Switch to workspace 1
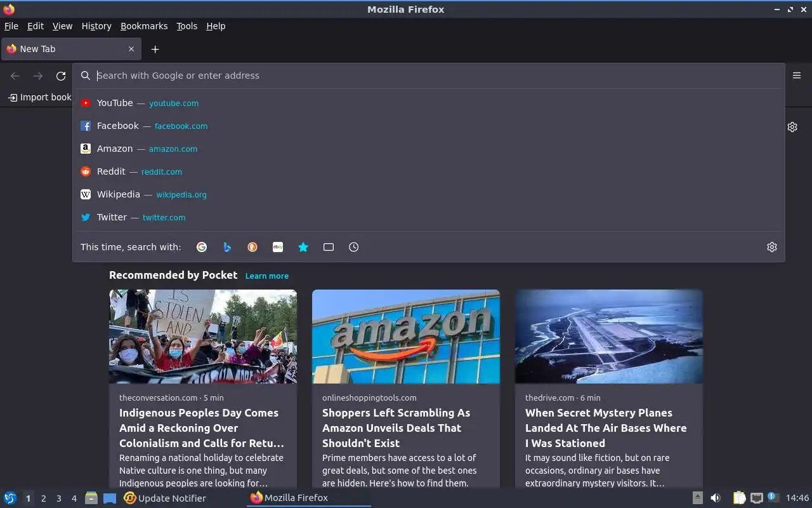The image size is (812, 508). (28, 498)
